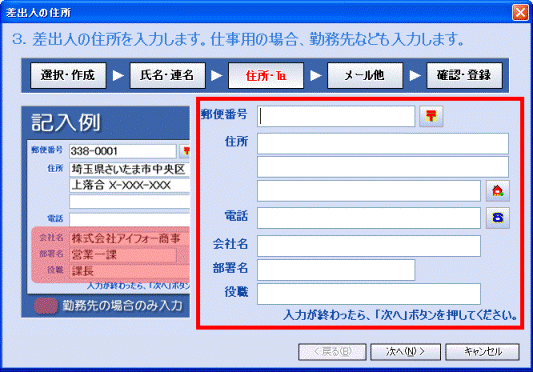This screenshot has width=533, height=372.
Task: Click the example postal code 338-0001
Action: click(94, 151)
